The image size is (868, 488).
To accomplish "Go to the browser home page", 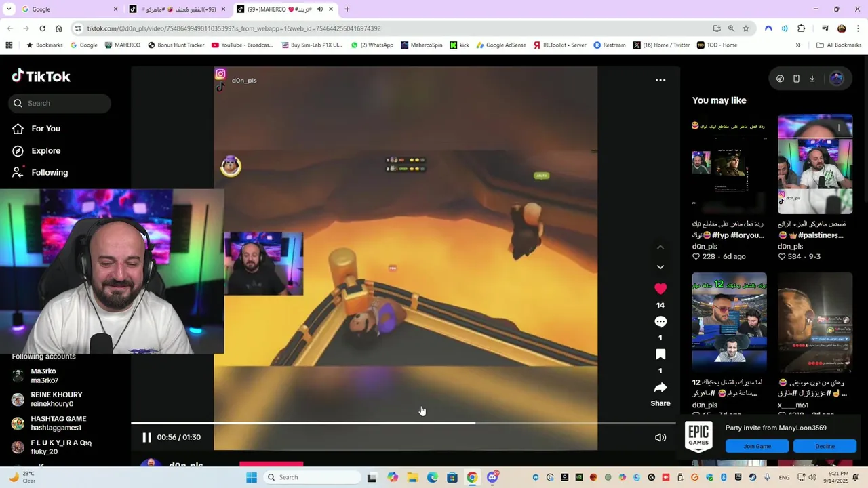I will pyautogui.click(x=58, y=28).
